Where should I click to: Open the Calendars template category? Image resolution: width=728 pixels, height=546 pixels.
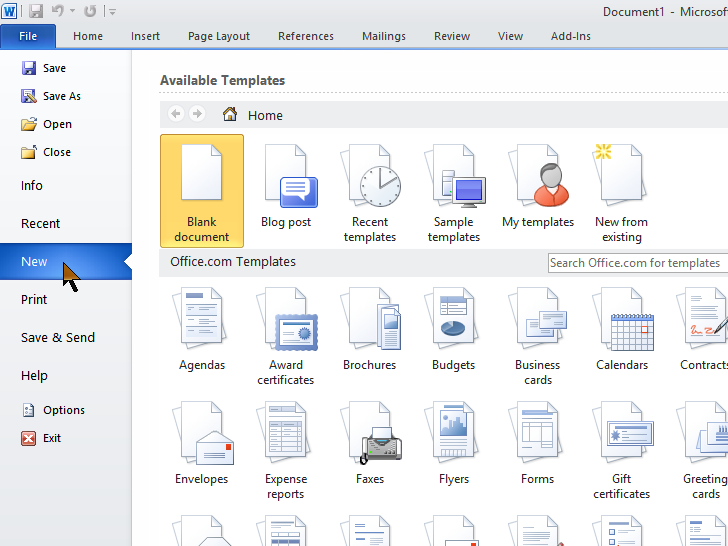[622, 329]
